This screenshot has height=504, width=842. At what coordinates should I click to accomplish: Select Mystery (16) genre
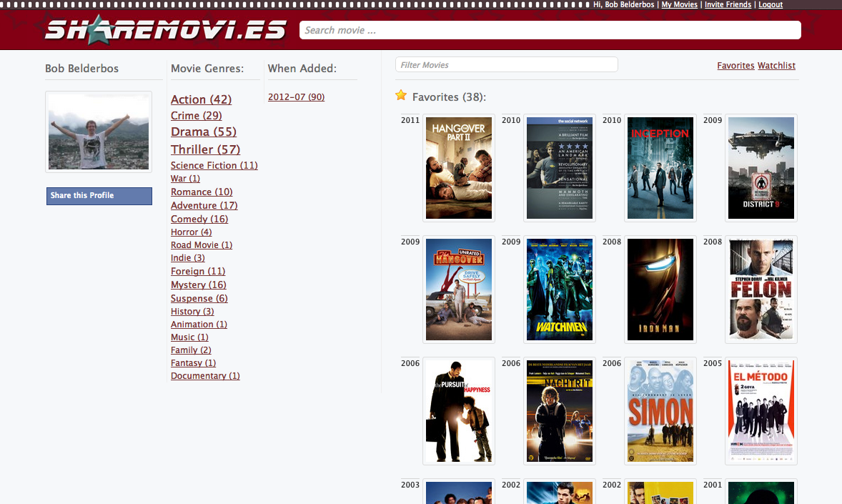[199, 285]
